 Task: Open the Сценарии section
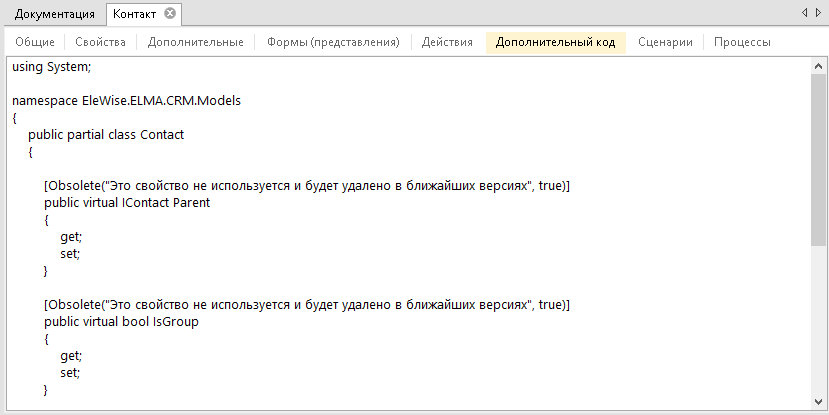[x=665, y=42]
